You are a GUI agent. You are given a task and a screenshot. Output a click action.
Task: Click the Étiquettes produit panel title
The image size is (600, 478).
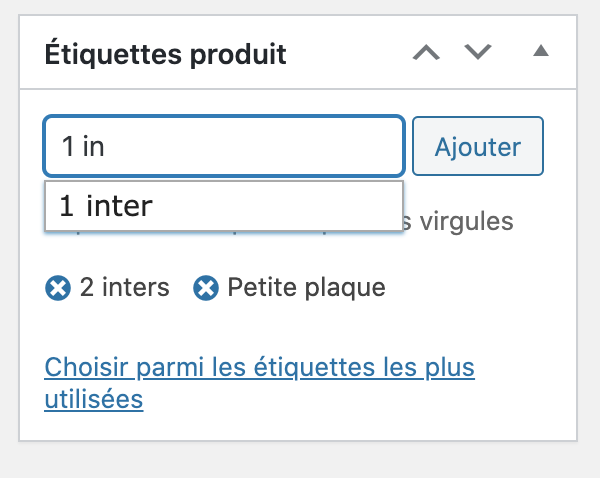coord(165,53)
